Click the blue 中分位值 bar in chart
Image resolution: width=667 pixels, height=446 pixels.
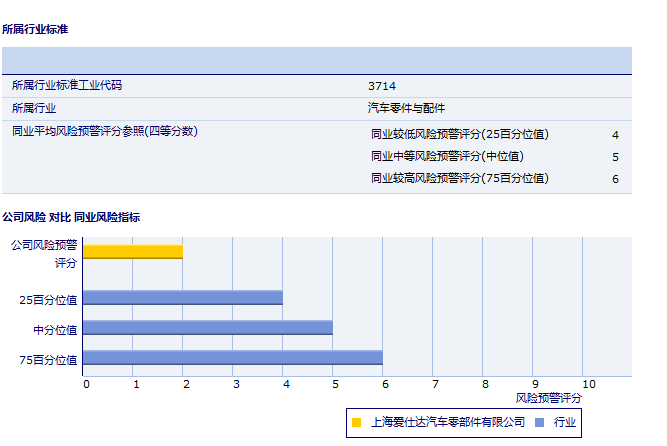click(x=208, y=327)
